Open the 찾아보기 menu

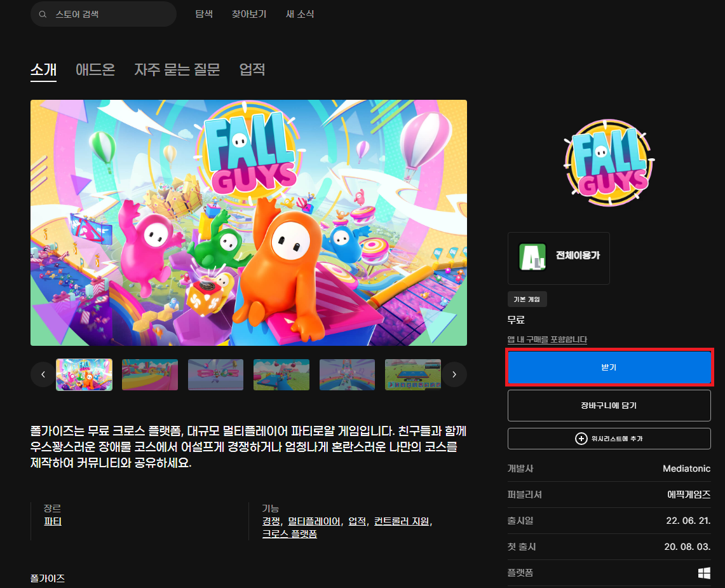248,14
